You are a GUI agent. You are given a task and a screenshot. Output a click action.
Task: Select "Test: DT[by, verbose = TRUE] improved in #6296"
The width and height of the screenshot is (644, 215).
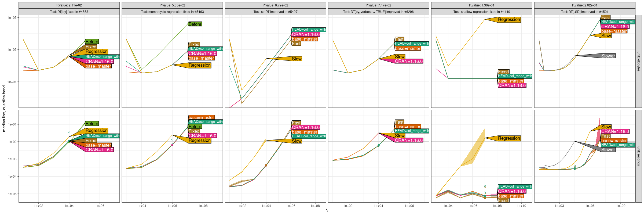pyautogui.click(x=378, y=12)
